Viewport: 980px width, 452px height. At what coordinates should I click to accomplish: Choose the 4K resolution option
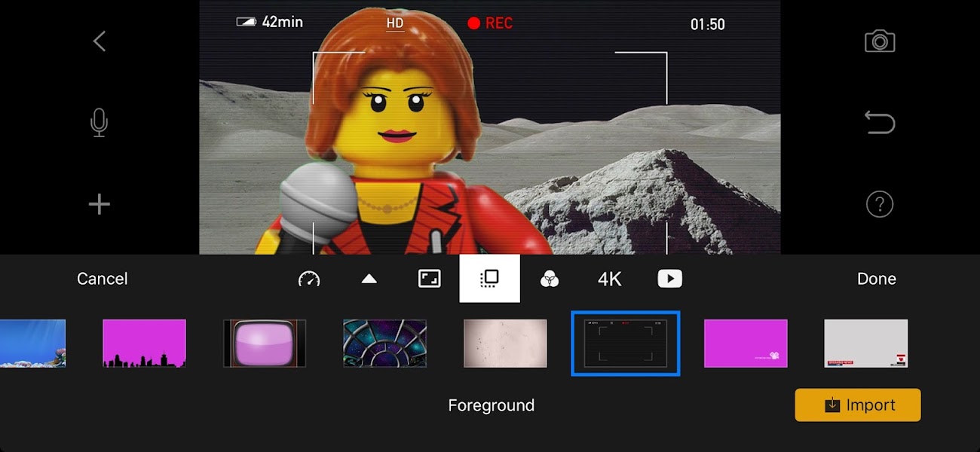[x=610, y=279]
